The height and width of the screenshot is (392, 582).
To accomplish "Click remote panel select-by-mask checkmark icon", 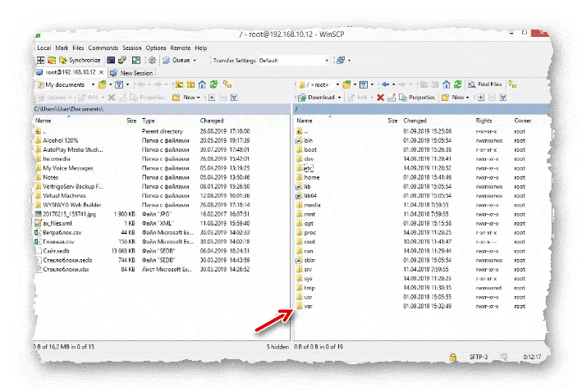I will point(503,98).
